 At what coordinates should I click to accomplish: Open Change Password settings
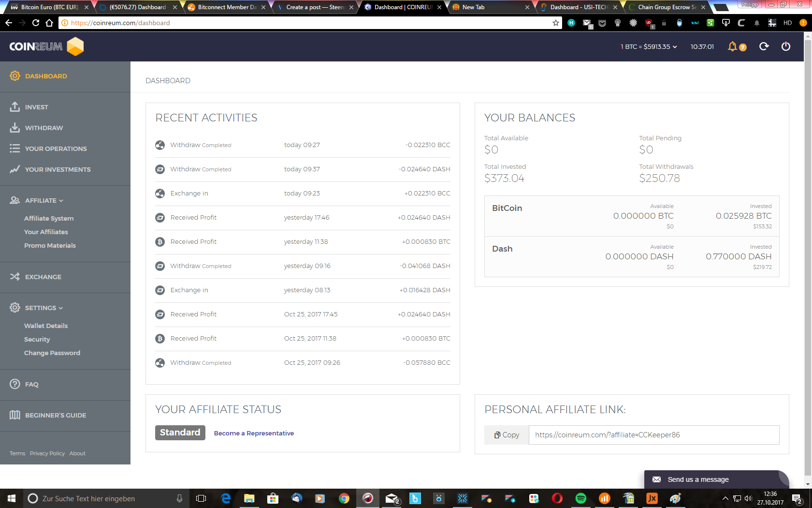tap(52, 353)
